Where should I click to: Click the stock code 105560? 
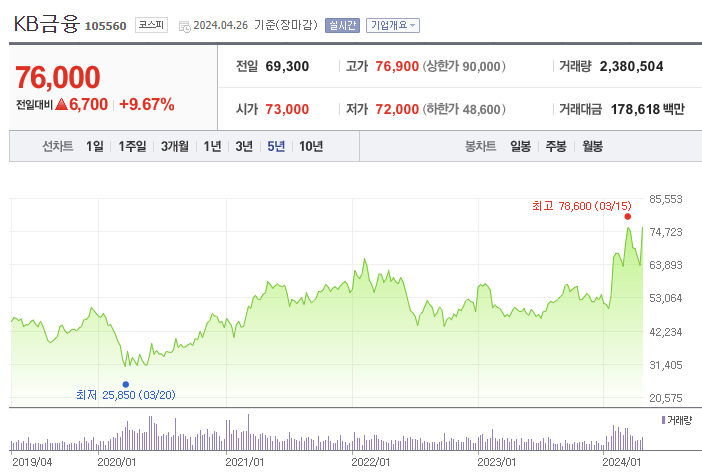pyautogui.click(x=106, y=26)
